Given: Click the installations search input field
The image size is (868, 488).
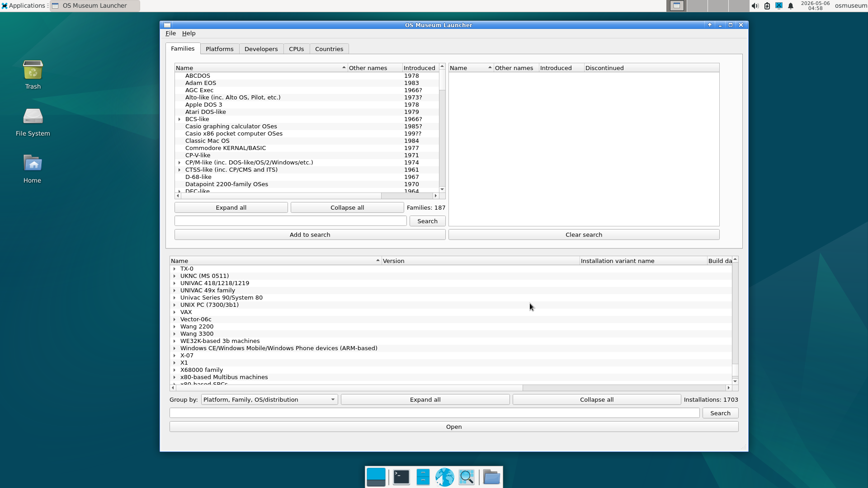Looking at the screenshot, I should 434,413.
